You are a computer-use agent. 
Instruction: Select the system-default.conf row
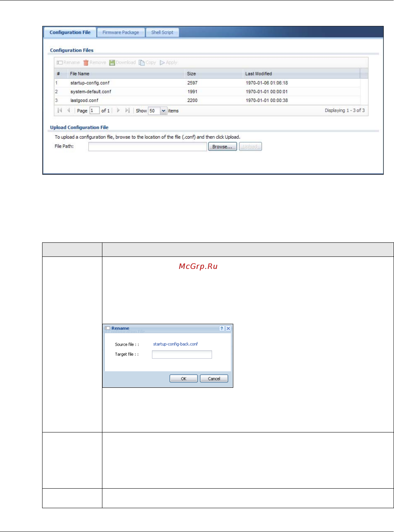click(x=207, y=92)
